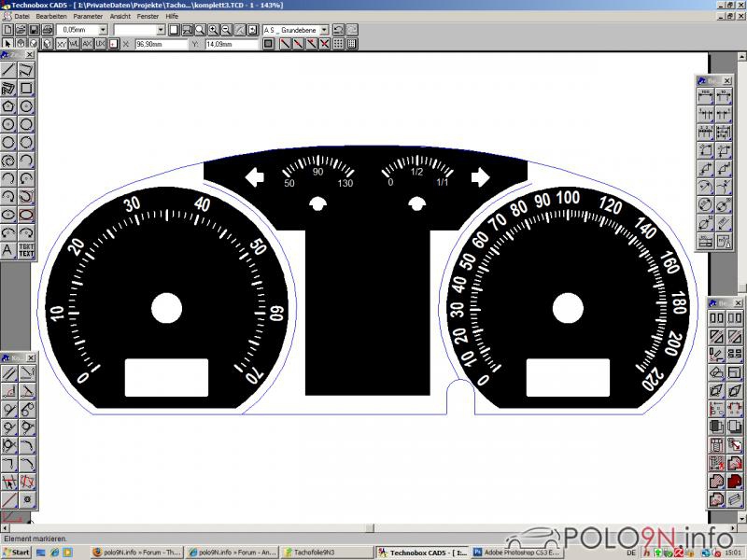Click the zoom in magnifier icon
Image resolution: width=747 pixels, height=560 pixels.
214,30
